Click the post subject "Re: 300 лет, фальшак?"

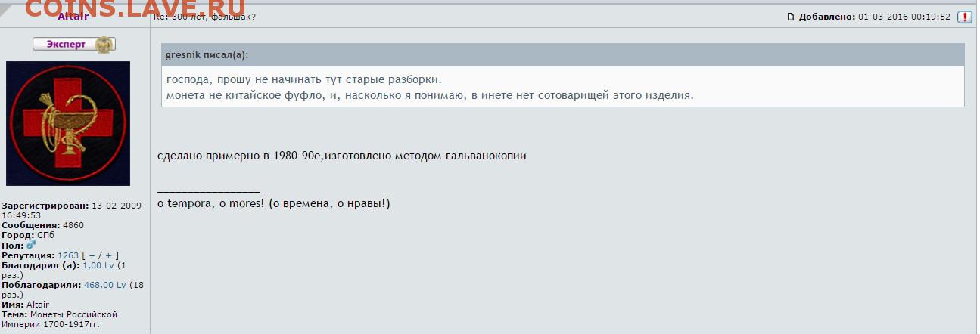coord(204,17)
